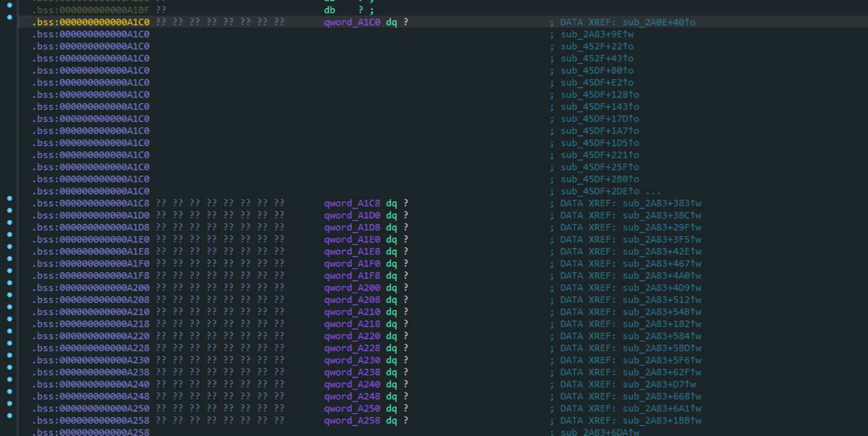Viewport: 868px width, 436px height.
Task: Follow cross reference sub_2A83+62F
Action: click(662, 372)
